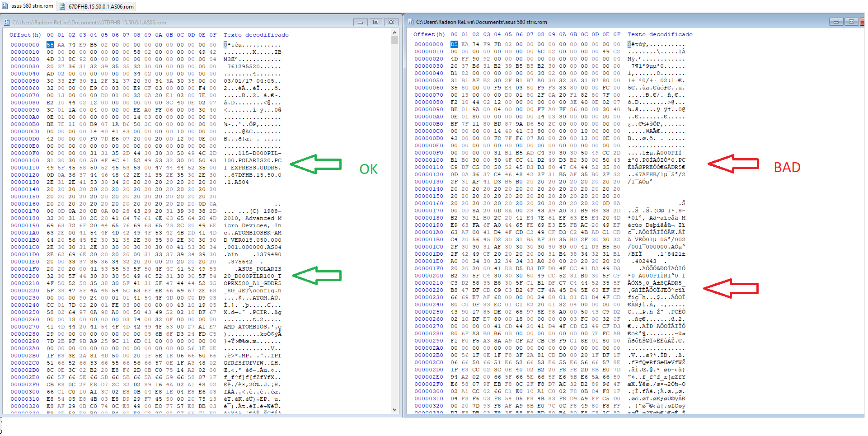Click decoded text 761295520 in the left window
The width and height of the screenshot is (868, 436).
point(243,66)
